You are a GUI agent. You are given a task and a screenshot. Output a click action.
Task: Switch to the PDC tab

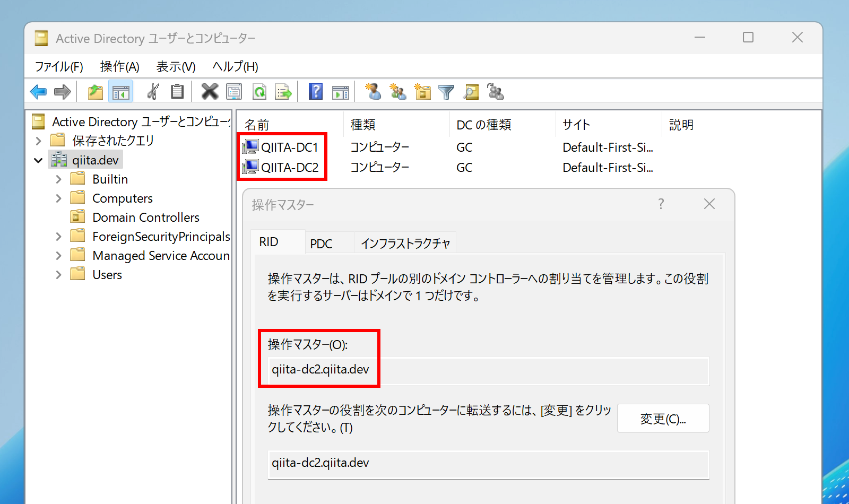pyautogui.click(x=329, y=244)
